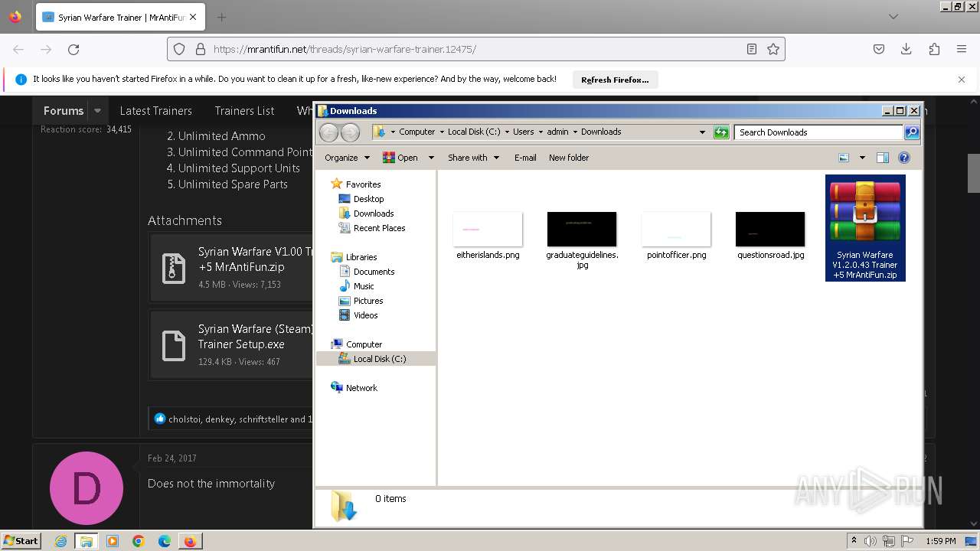980x551 pixels.
Task: Select Desktop in the Favorites list
Action: (368, 199)
